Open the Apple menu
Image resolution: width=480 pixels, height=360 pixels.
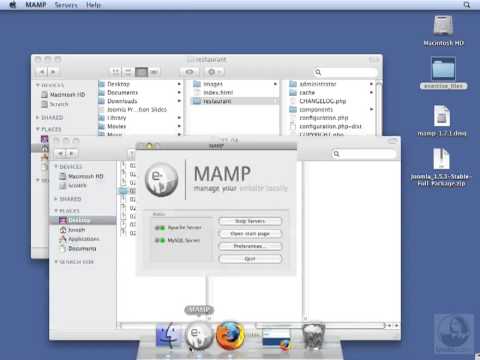coord(13,5)
